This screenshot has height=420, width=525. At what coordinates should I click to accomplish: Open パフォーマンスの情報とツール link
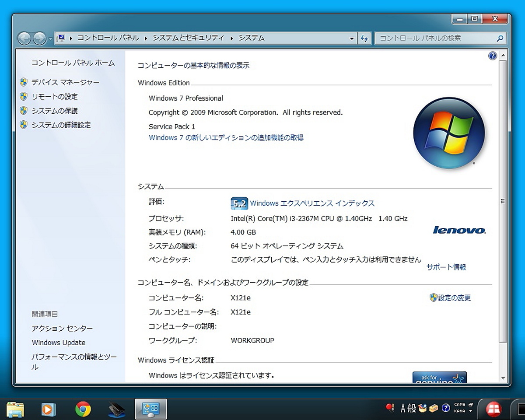pos(74,362)
